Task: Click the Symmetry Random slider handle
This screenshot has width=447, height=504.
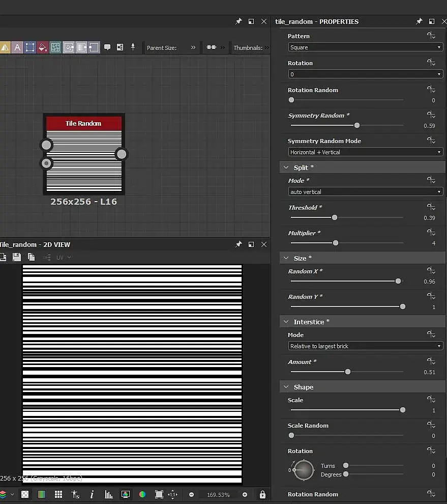Action: pyautogui.click(x=357, y=125)
